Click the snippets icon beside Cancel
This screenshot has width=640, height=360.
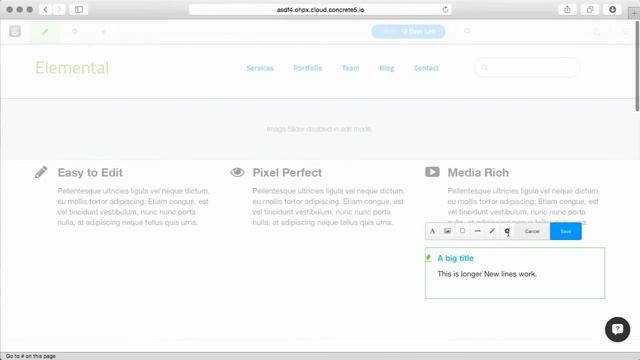(x=507, y=231)
